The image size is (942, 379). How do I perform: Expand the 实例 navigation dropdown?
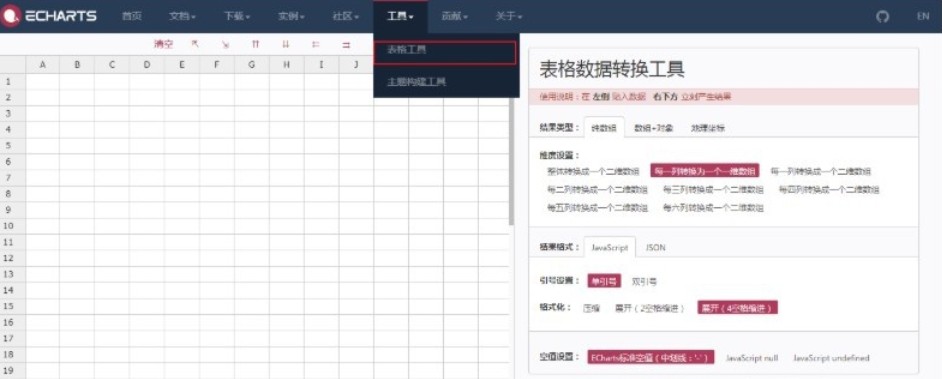point(291,16)
